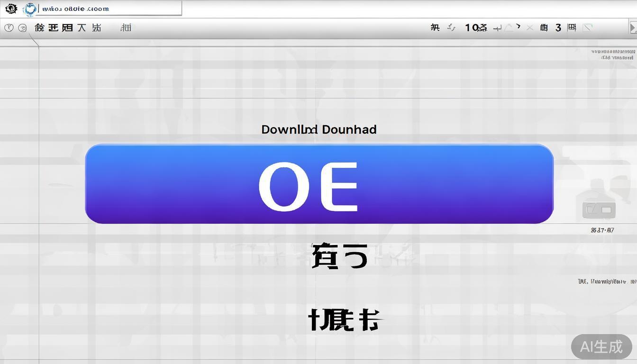
Task: Click the pin icon near the zoom controls
Action: pos(497,27)
